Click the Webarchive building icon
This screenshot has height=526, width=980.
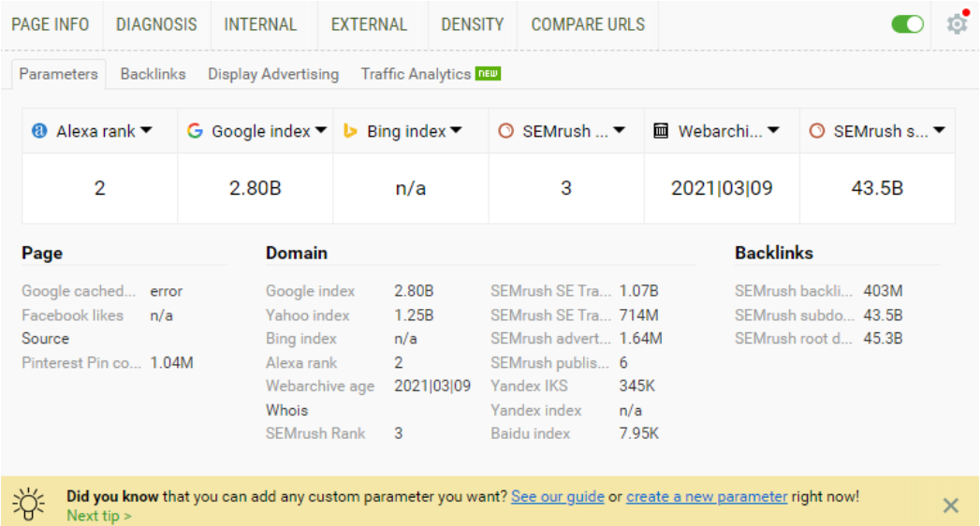click(x=661, y=130)
